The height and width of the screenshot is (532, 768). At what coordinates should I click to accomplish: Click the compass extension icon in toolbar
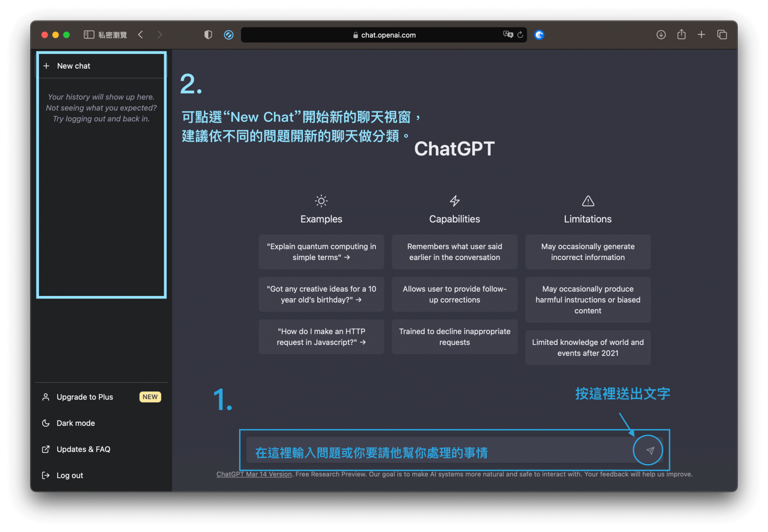229,35
